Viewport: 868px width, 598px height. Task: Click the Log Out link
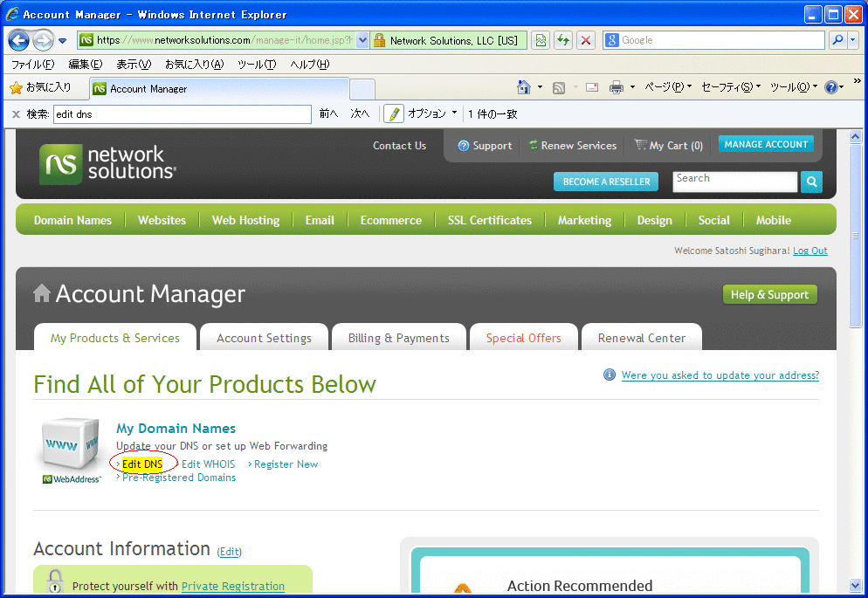point(809,251)
